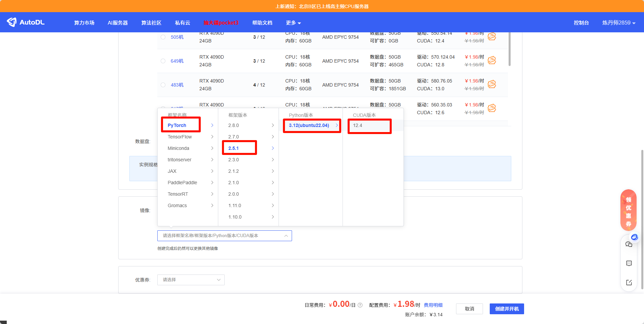Choose framework version 2.8.0

[248, 125]
